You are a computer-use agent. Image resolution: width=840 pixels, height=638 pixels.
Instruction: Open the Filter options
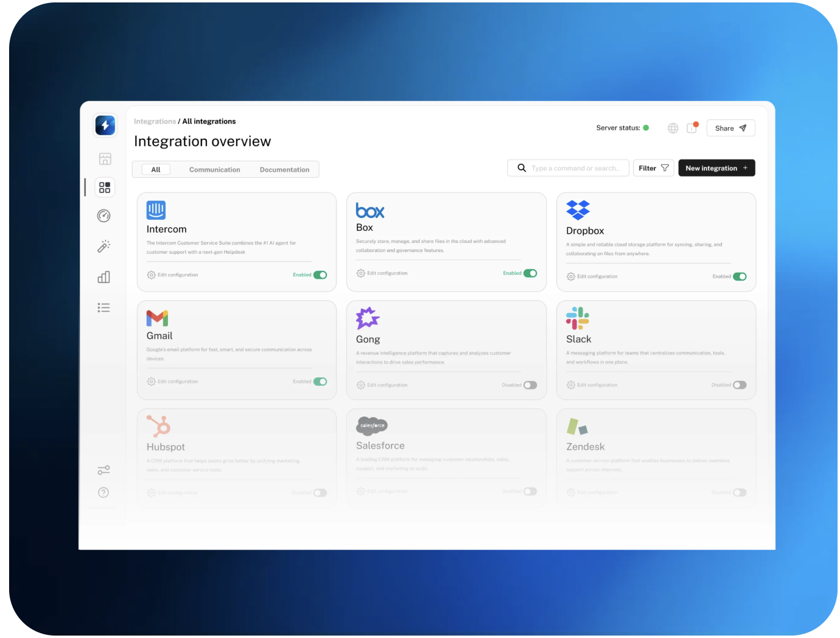653,168
